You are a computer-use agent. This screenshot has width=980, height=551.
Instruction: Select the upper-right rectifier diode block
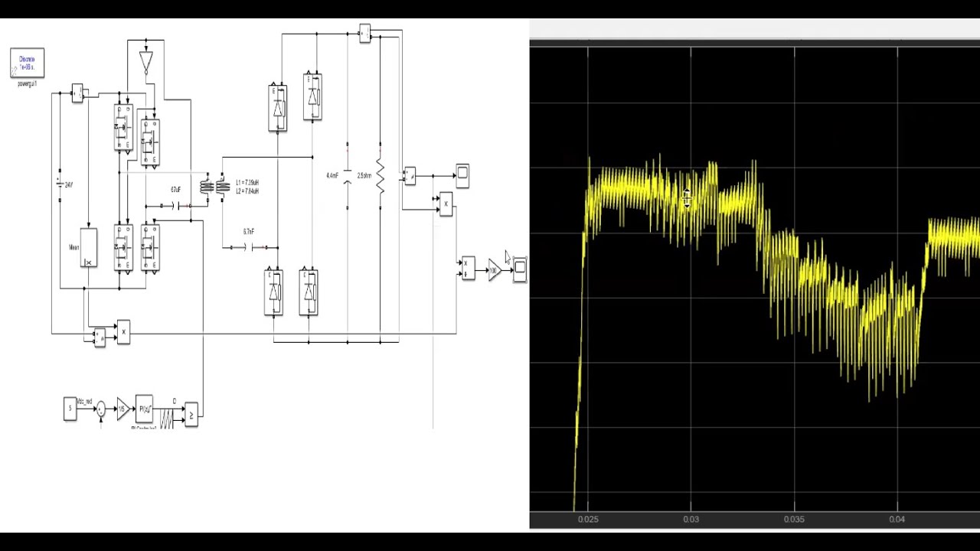(x=312, y=96)
